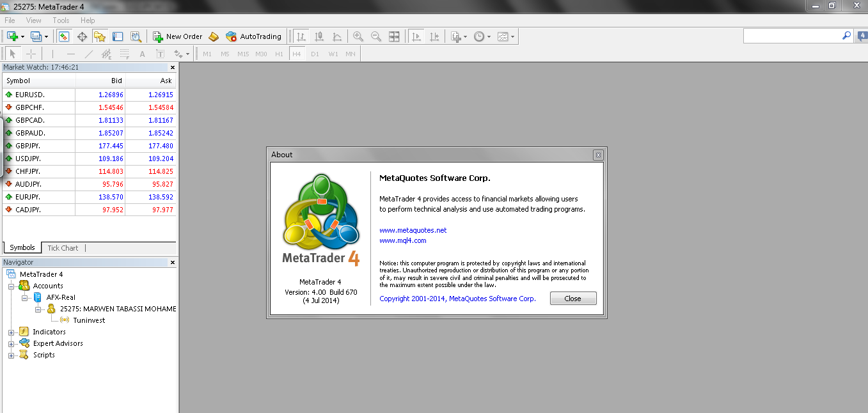Switch to the Symbols tab
The image size is (868, 413).
coord(22,247)
